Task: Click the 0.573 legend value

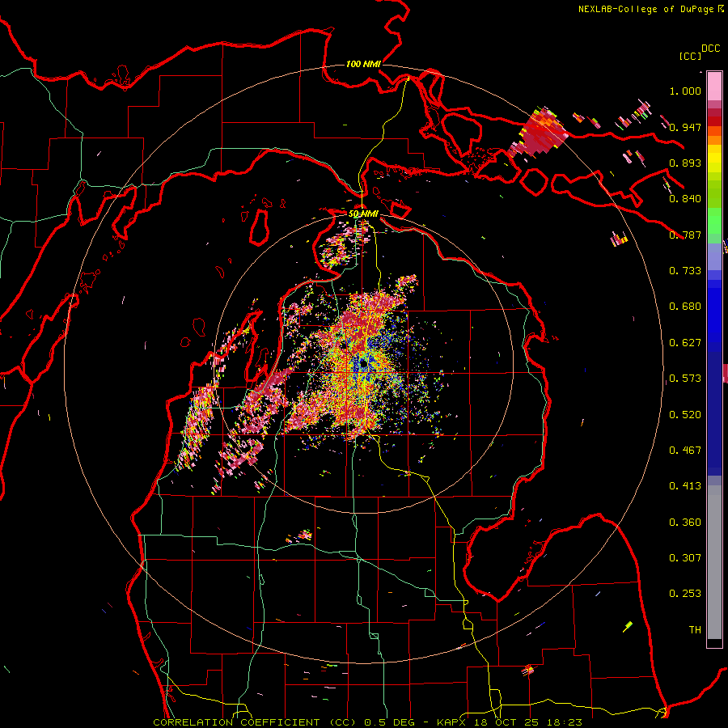Action: [685, 379]
